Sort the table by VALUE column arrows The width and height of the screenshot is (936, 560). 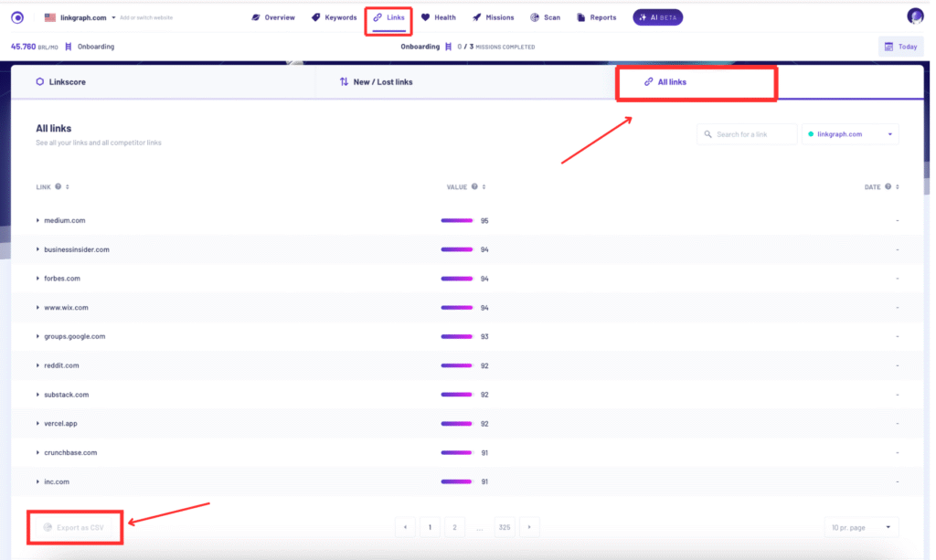pos(484,186)
